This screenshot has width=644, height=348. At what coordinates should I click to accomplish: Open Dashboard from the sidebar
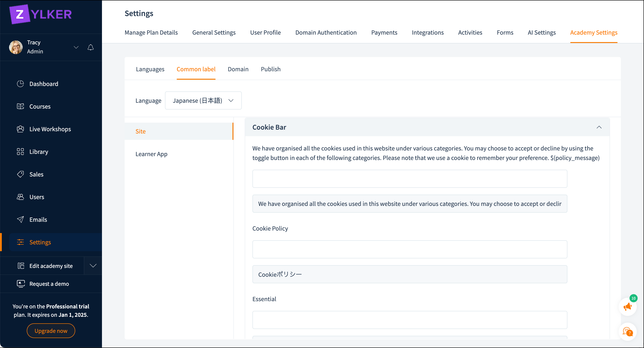click(x=44, y=84)
